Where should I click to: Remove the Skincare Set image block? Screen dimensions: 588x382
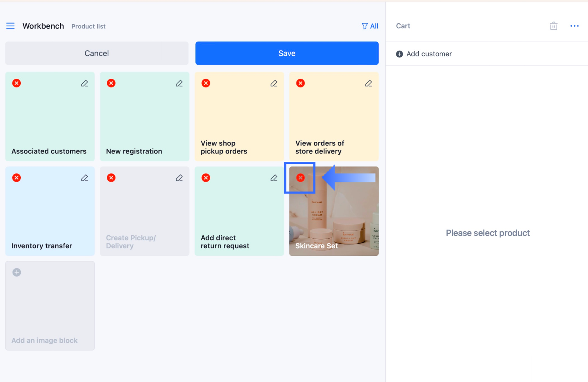(300, 178)
